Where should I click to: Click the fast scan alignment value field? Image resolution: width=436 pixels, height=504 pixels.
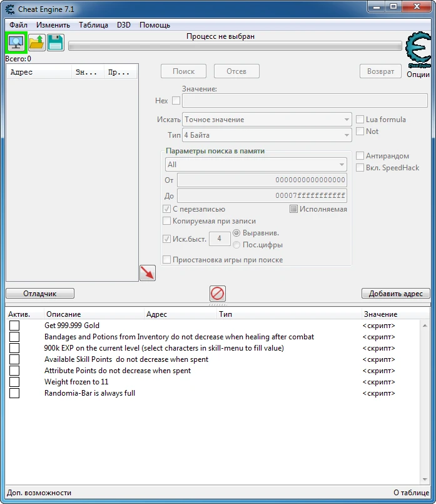pos(220,239)
